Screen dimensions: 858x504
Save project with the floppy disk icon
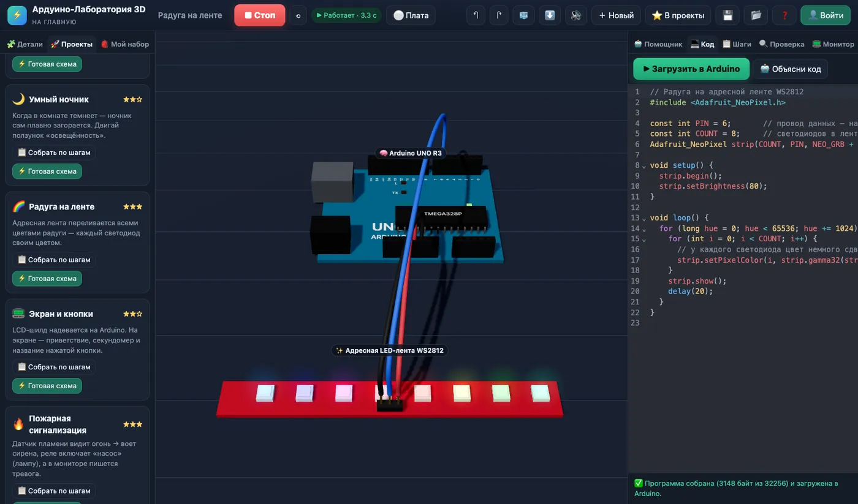click(x=727, y=15)
